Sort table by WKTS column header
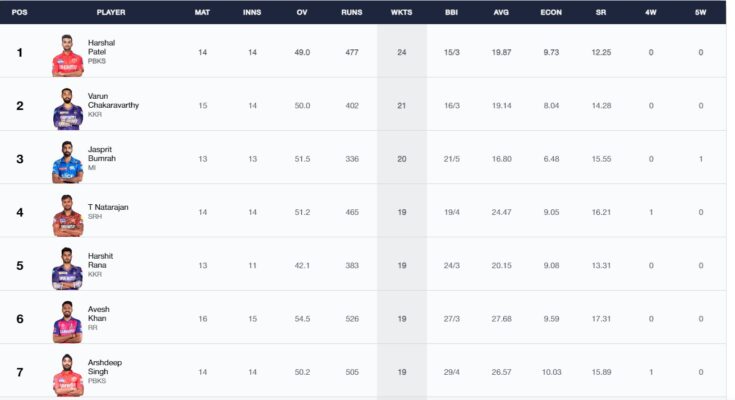Image resolution: width=735 pixels, height=400 pixels. 402,12
